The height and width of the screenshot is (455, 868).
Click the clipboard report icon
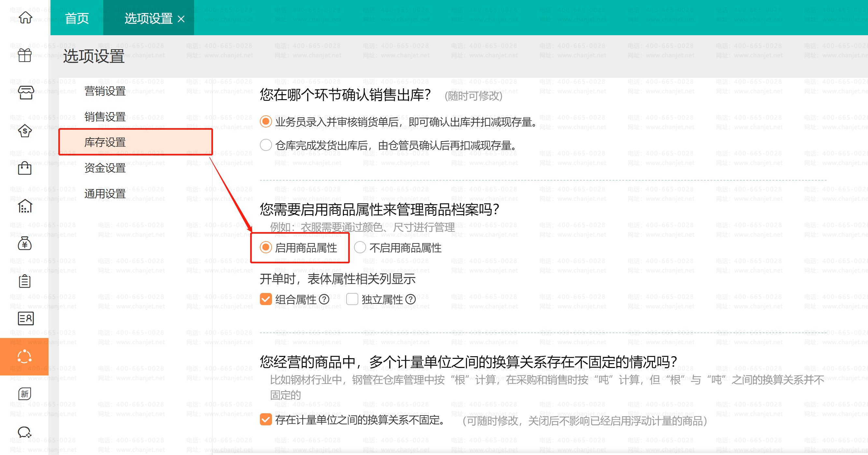tap(25, 281)
